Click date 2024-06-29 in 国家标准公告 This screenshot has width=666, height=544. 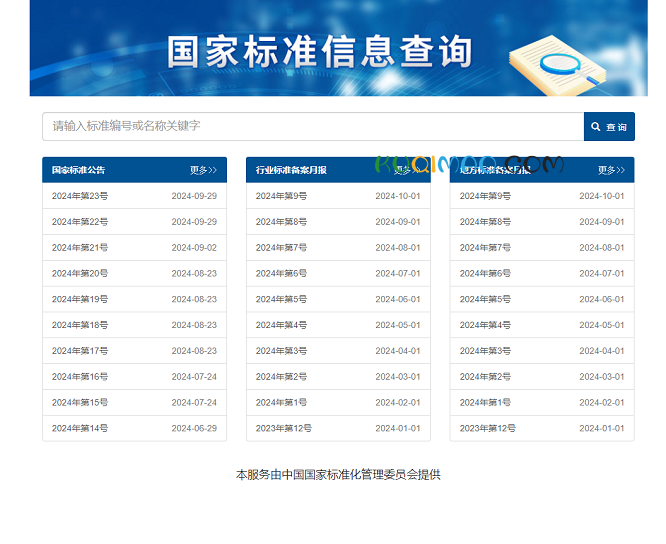click(194, 428)
